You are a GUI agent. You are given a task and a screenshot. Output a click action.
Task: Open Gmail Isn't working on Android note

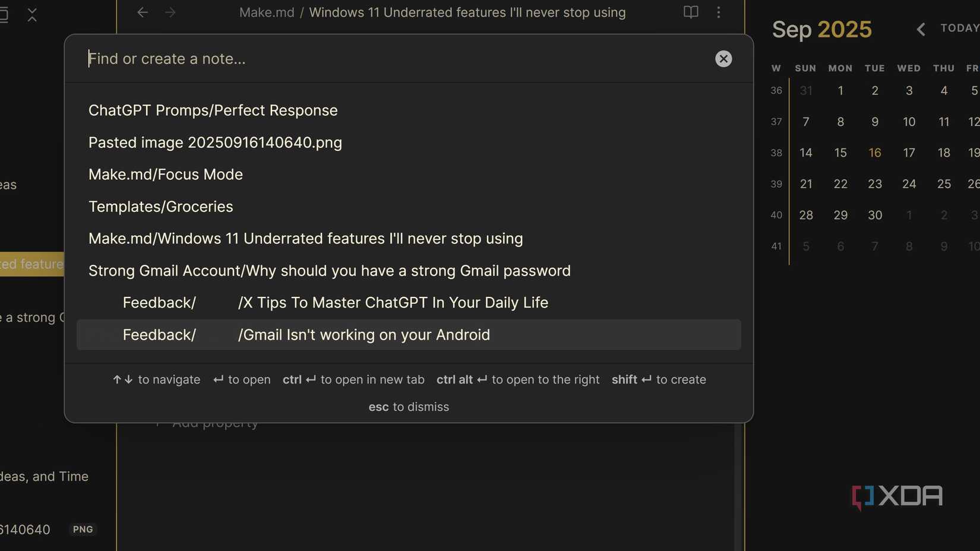tap(409, 335)
